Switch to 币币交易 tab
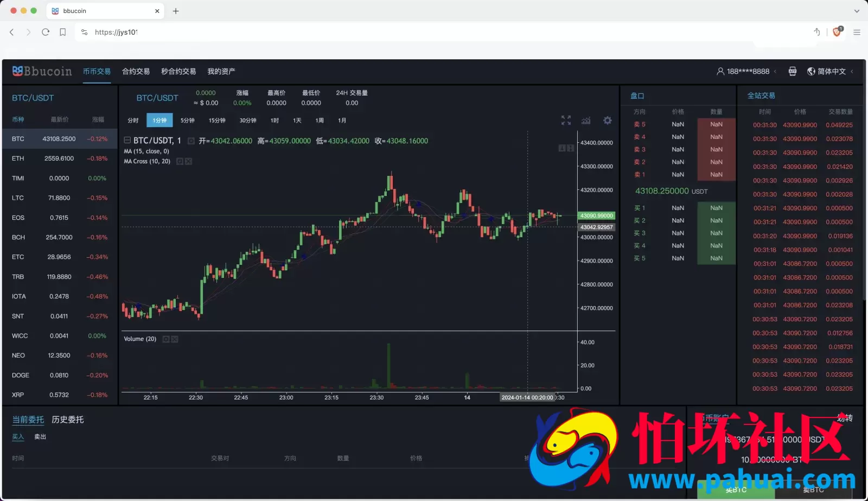 coord(97,72)
